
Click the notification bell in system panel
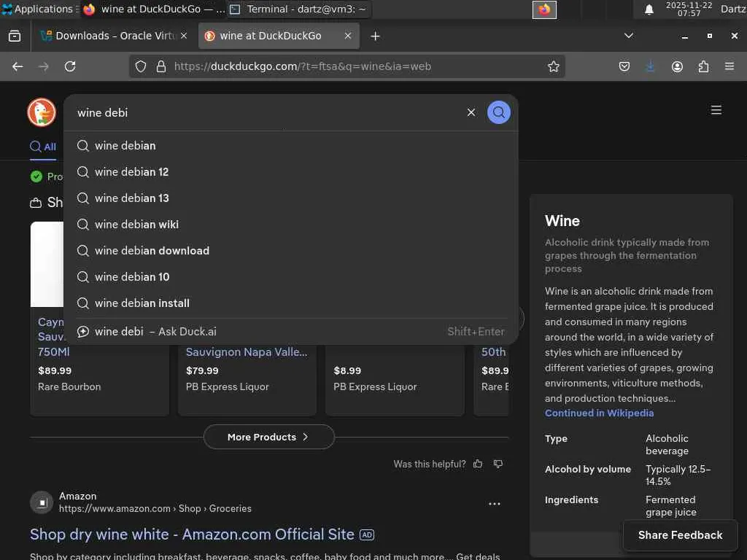point(649,9)
